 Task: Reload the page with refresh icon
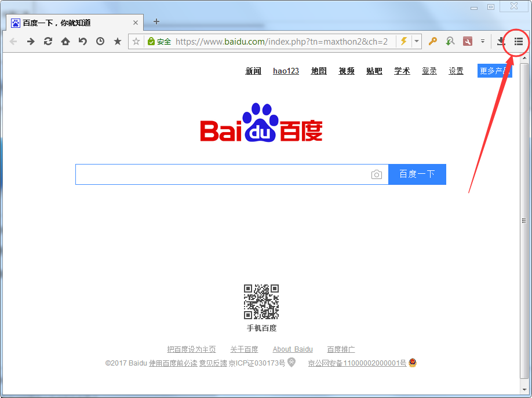pos(48,41)
